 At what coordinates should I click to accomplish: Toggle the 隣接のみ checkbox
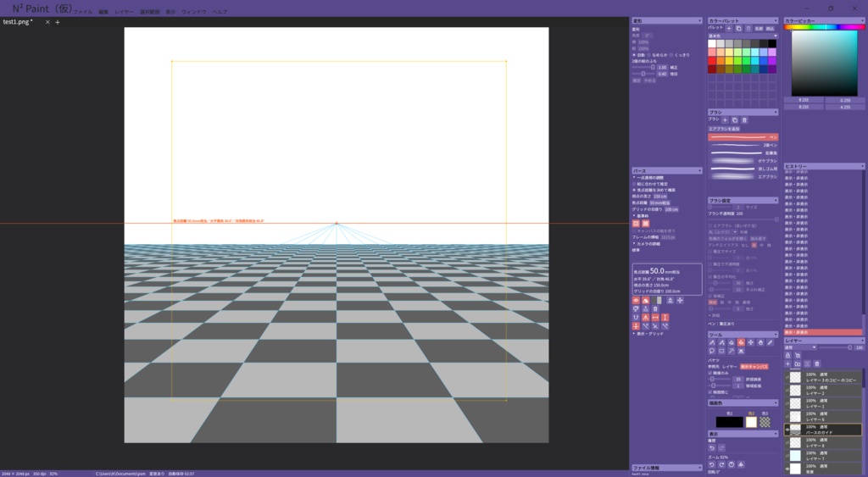[719, 373]
